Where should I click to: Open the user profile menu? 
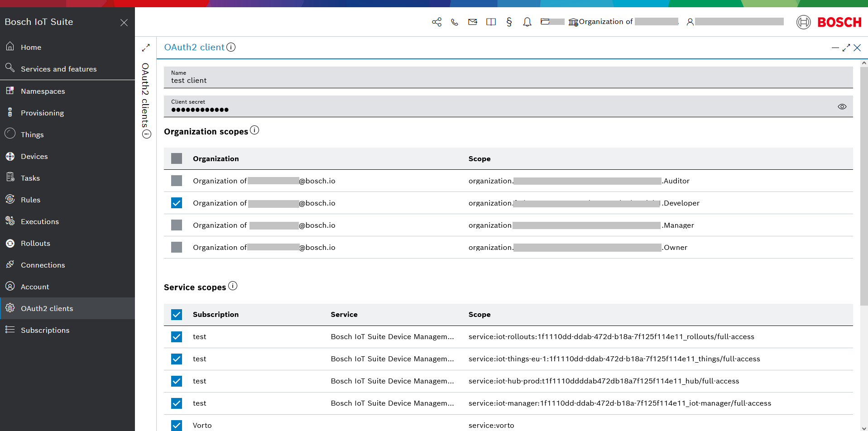(735, 22)
